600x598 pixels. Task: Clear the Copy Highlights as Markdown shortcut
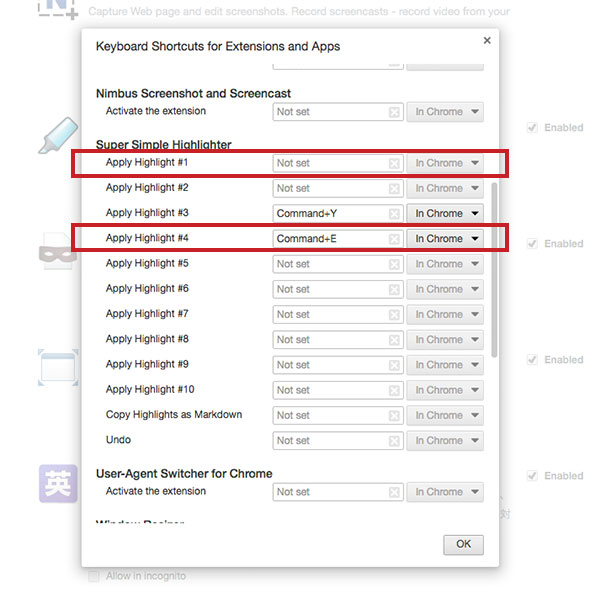[394, 416]
